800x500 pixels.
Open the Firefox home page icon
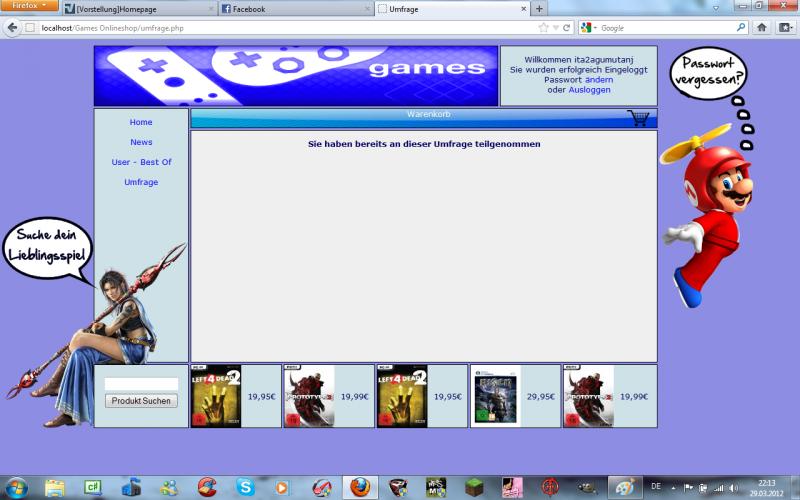click(x=761, y=28)
